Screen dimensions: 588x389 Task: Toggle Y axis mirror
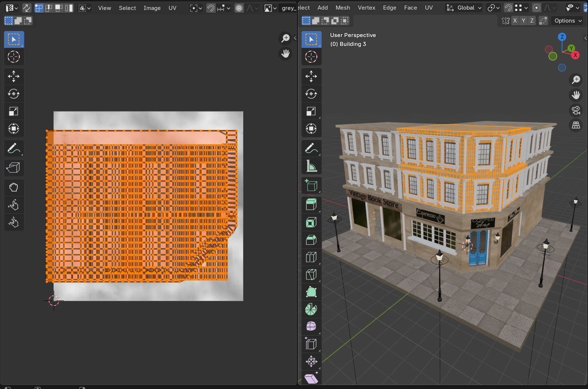524,21
